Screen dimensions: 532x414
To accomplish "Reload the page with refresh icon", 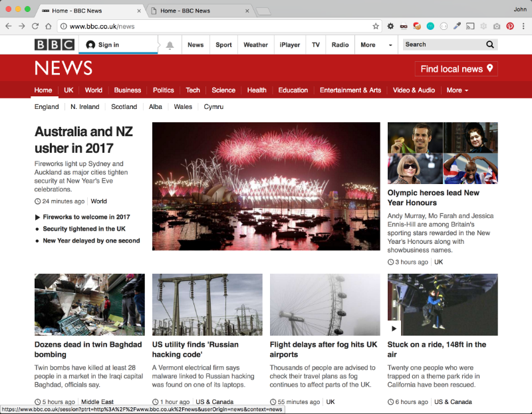I will [35, 26].
